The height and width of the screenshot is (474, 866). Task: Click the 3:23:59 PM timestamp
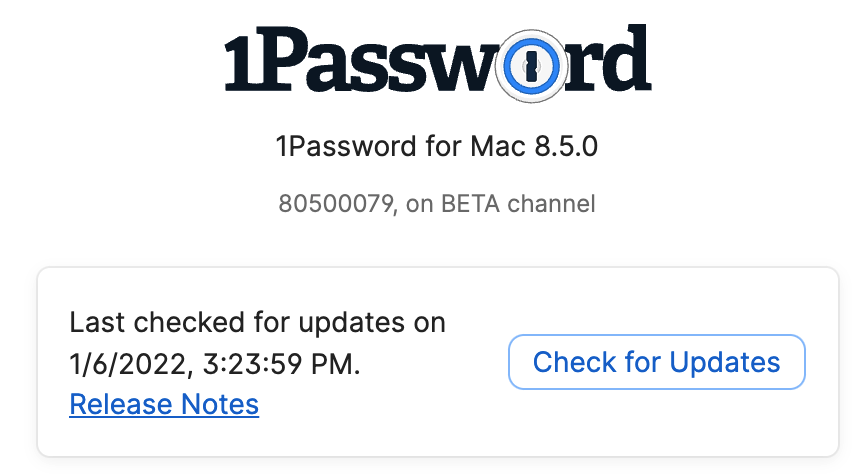coord(278,364)
